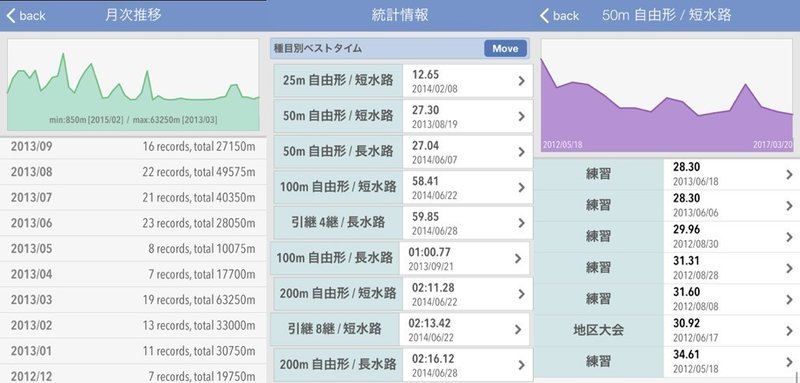Tap the 58.41 best time value

[425, 181]
